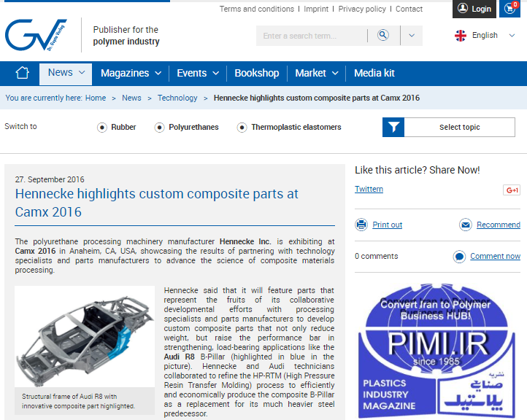Click the Comment now link
Screen dimensions: 527x420
tap(495, 256)
